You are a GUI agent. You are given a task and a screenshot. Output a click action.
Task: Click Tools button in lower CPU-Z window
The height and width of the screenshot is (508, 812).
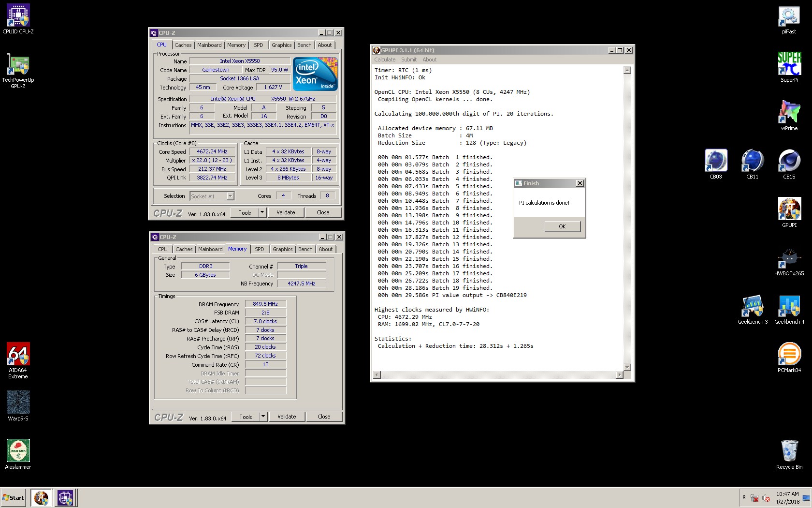tap(246, 417)
